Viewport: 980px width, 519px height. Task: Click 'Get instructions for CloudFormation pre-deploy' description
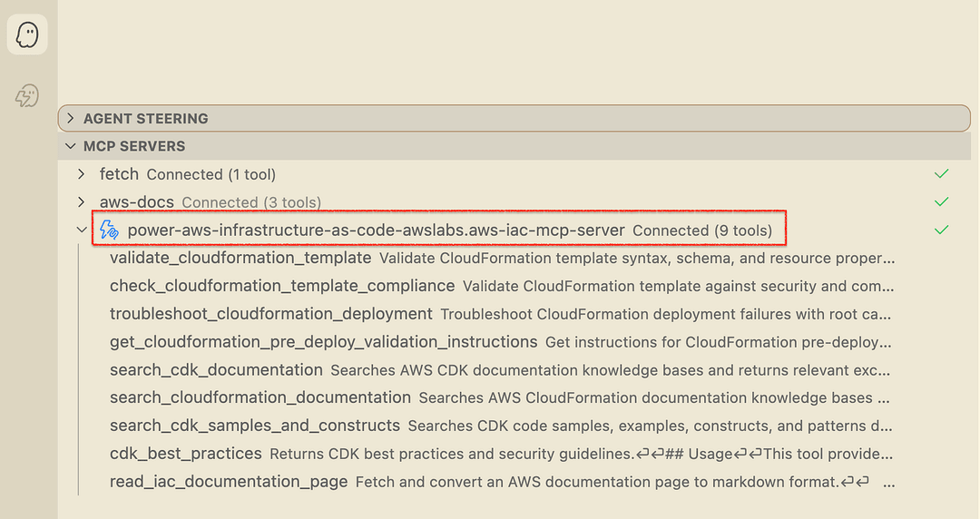[718, 342]
